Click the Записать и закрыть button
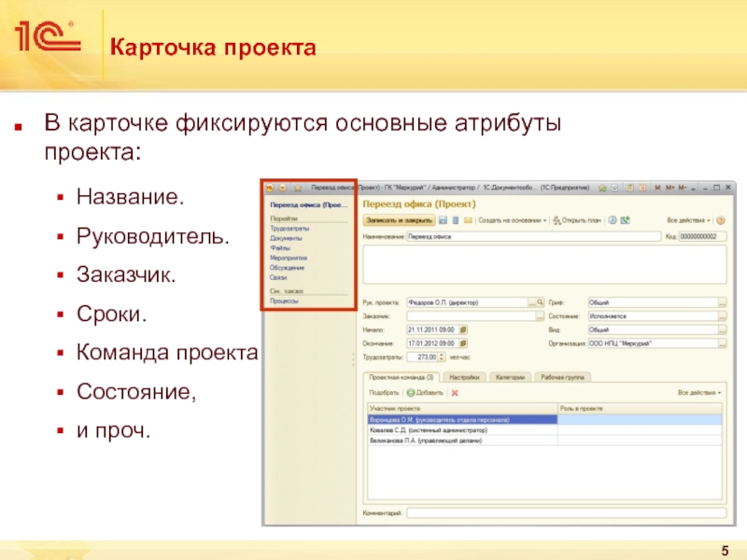747x560 pixels. point(399,221)
